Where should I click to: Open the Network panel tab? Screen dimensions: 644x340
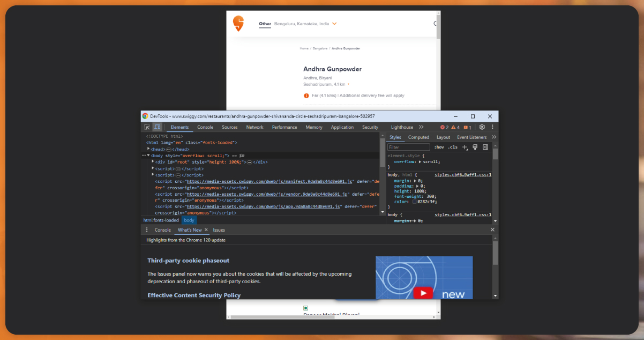[255, 127]
